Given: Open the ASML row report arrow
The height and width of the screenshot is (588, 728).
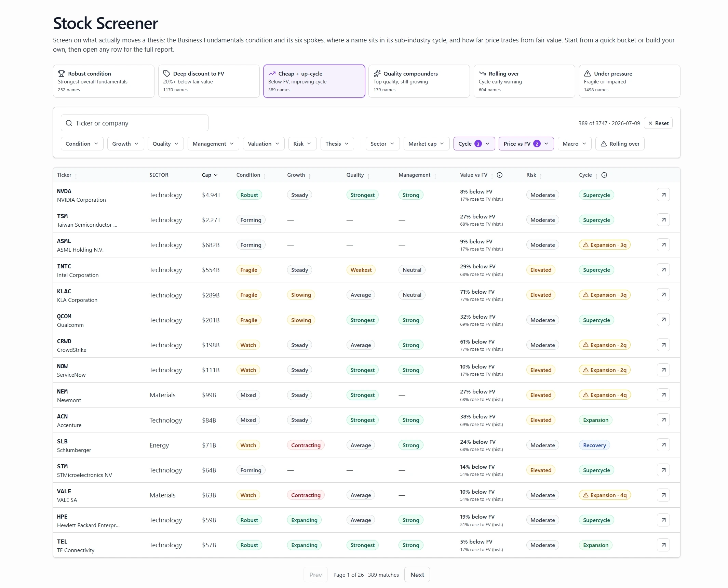Looking at the screenshot, I should coord(663,245).
